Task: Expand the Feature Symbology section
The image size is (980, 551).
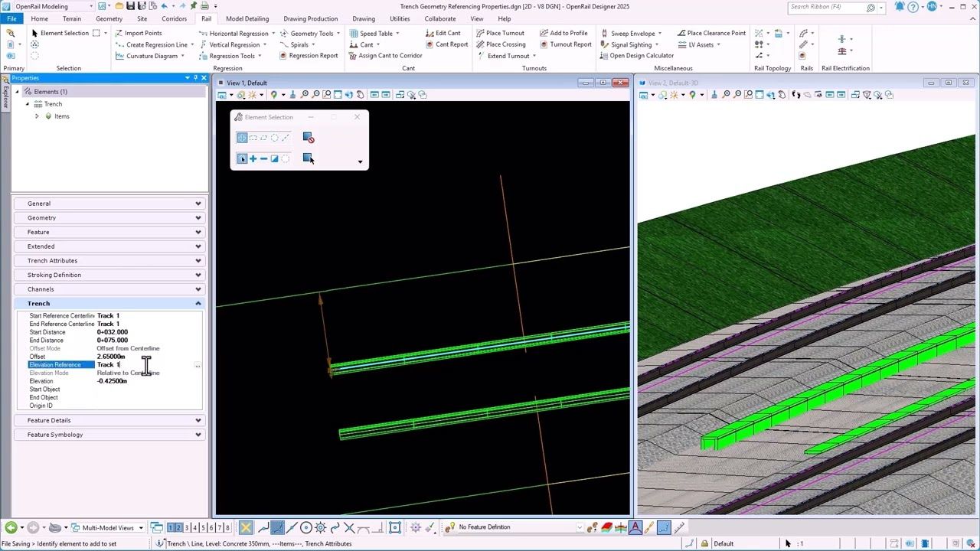Action: click(x=109, y=435)
